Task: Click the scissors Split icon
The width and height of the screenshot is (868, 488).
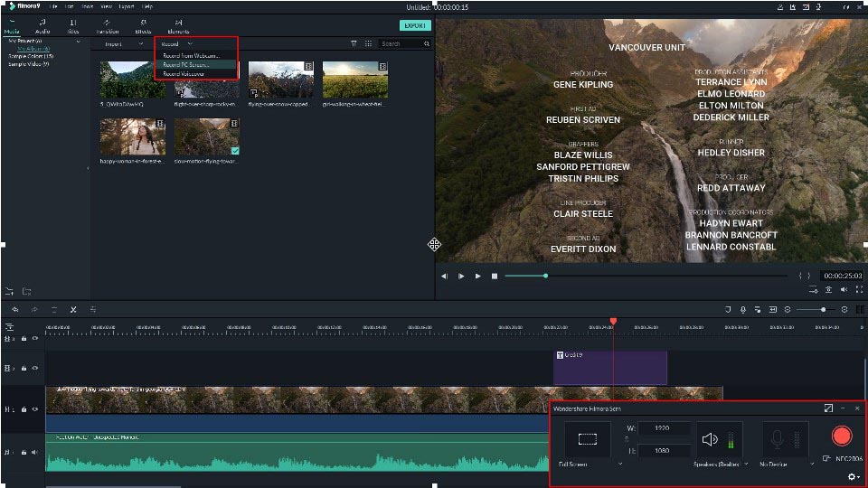Action: click(x=73, y=310)
